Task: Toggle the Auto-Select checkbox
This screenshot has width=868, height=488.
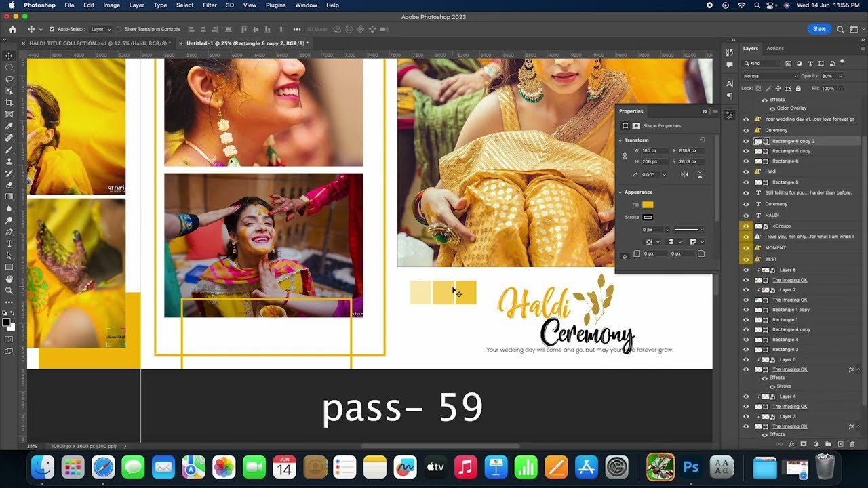Action: click(52, 29)
